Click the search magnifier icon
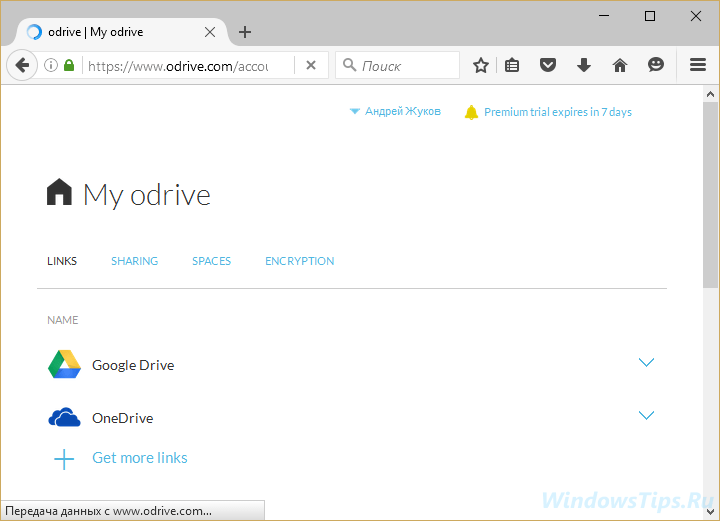 pyautogui.click(x=349, y=65)
